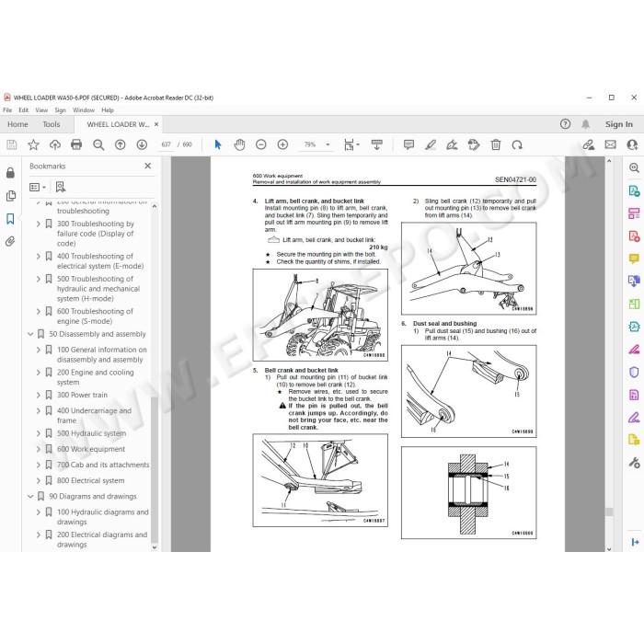
Task: Open the Window menu
Action: pyautogui.click(x=84, y=110)
